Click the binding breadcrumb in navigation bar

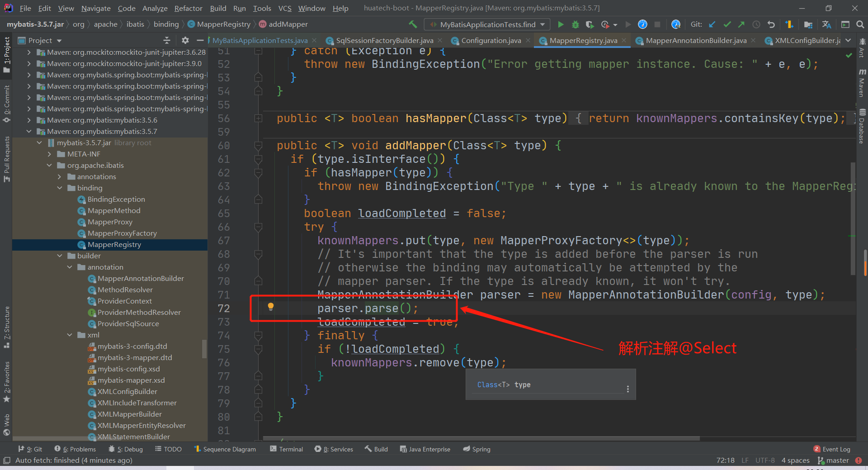(166, 24)
